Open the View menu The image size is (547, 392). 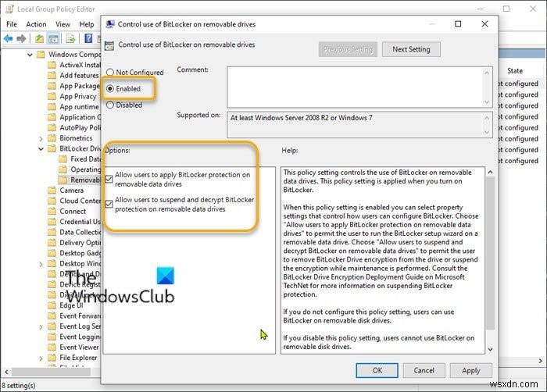coord(63,24)
